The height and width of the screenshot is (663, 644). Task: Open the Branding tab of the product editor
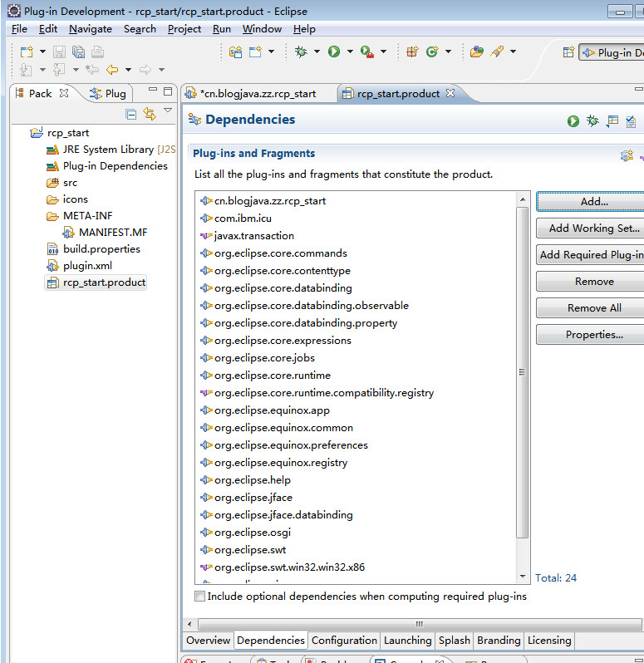click(x=499, y=641)
